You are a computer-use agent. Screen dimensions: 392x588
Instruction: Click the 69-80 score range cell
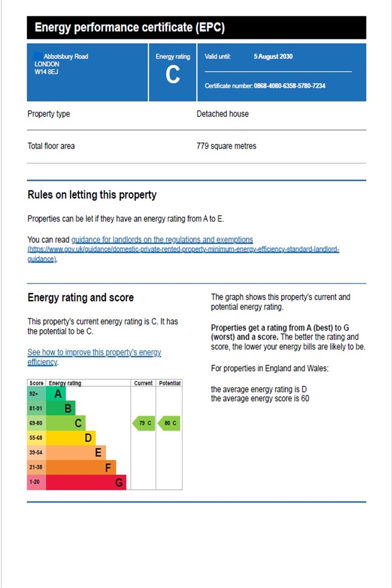click(x=36, y=423)
